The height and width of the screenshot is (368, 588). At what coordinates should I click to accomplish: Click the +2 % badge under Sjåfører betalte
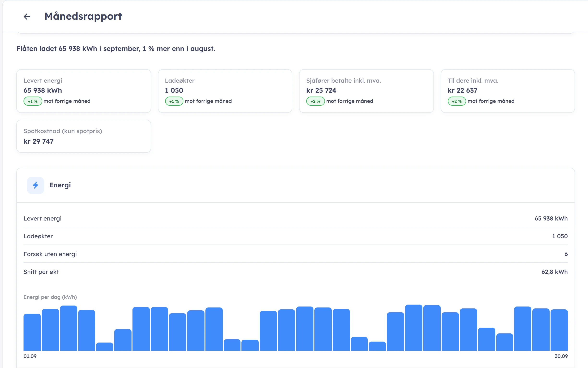pos(315,101)
